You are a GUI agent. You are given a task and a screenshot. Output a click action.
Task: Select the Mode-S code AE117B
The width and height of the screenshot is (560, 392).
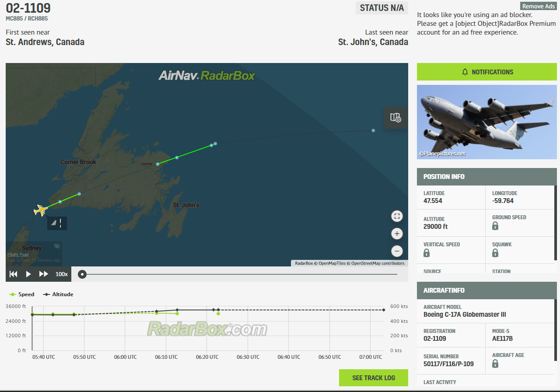503,339
